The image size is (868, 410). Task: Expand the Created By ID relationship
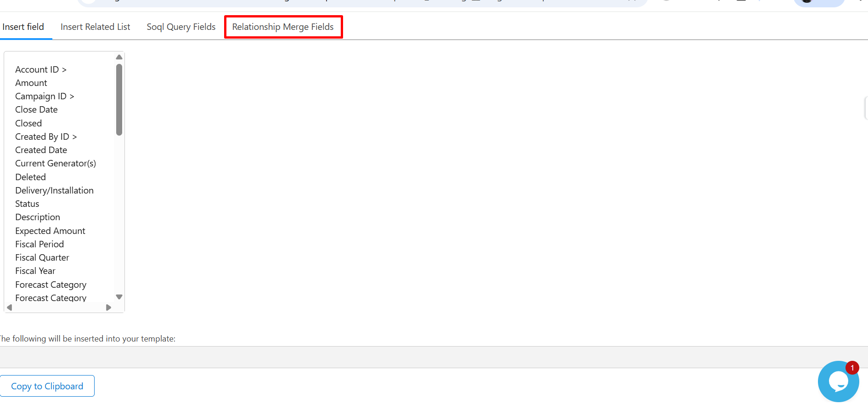[46, 137]
